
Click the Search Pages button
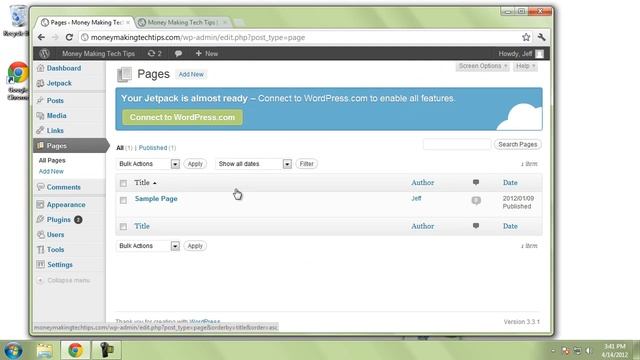(x=518, y=144)
